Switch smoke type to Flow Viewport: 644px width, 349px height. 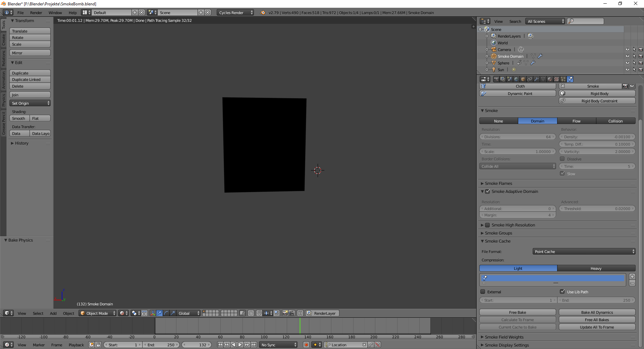577,121
